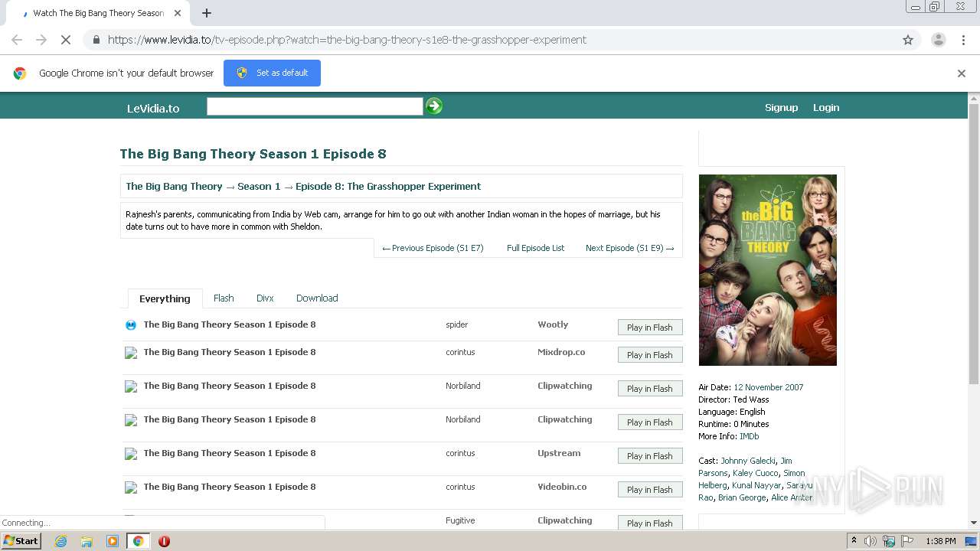Viewport: 980px width, 551px height.
Task: Click the red Opera icon in taskbar
Action: [164, 541]
